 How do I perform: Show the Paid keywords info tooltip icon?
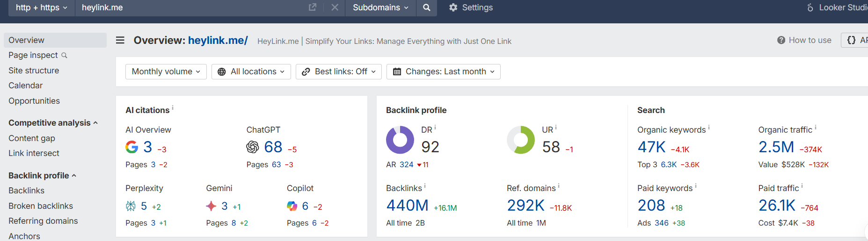coord(696,186)
